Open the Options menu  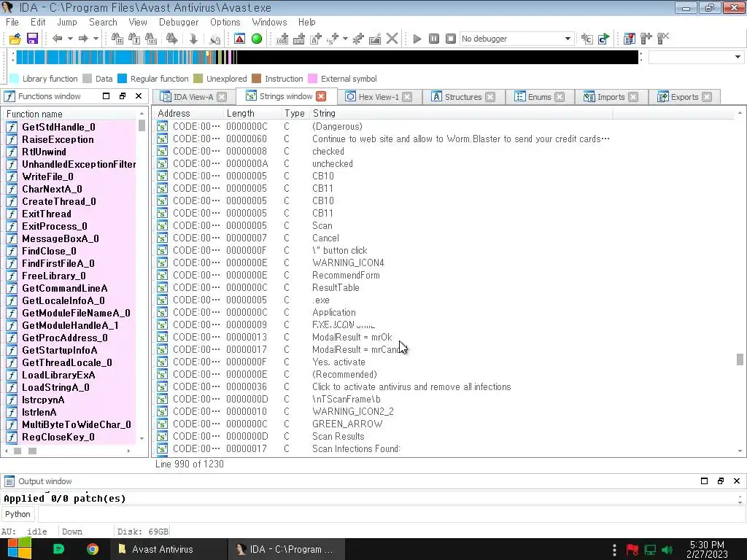(225, 22)
